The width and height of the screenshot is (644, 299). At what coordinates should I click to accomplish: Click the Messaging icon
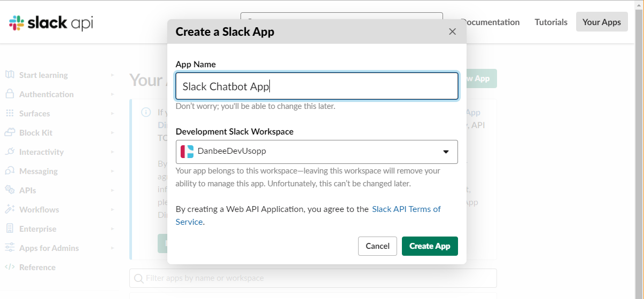(x=10, y=171)
